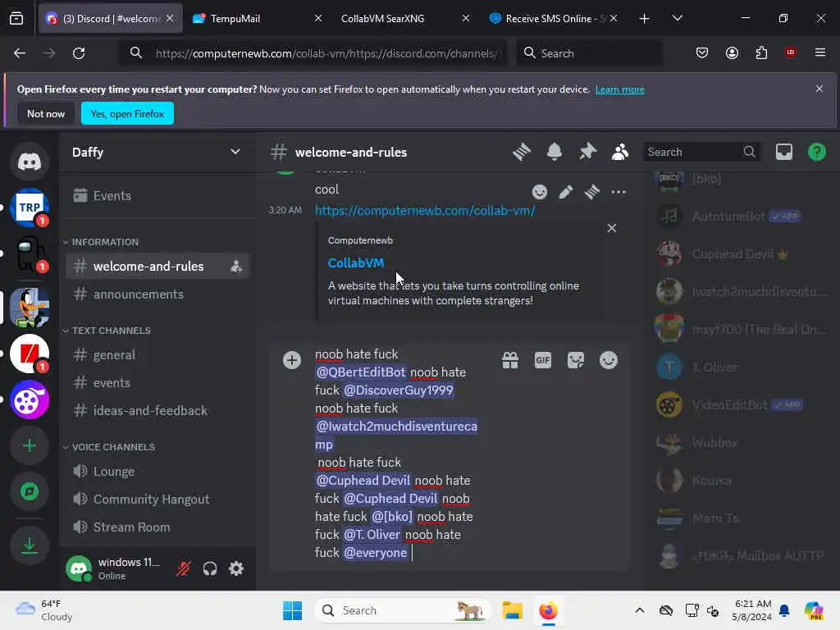Open the Windows Start menu
The width and height of the screenshot is (840, 630).
pyautogui.click(x=292, y=610)
